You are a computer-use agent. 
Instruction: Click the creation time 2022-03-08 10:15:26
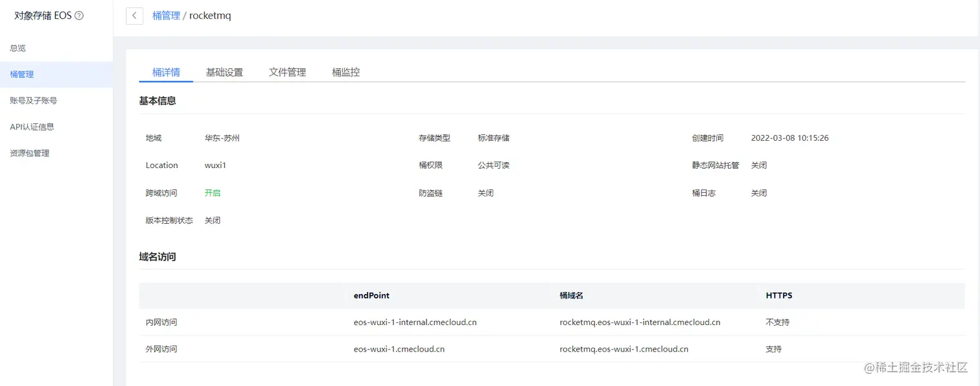pos(790,138)
